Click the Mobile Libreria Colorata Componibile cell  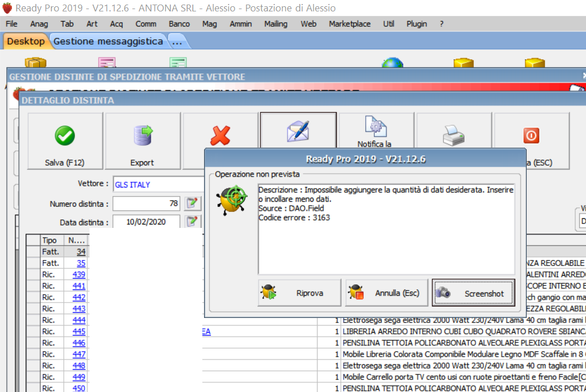point(463,354)
